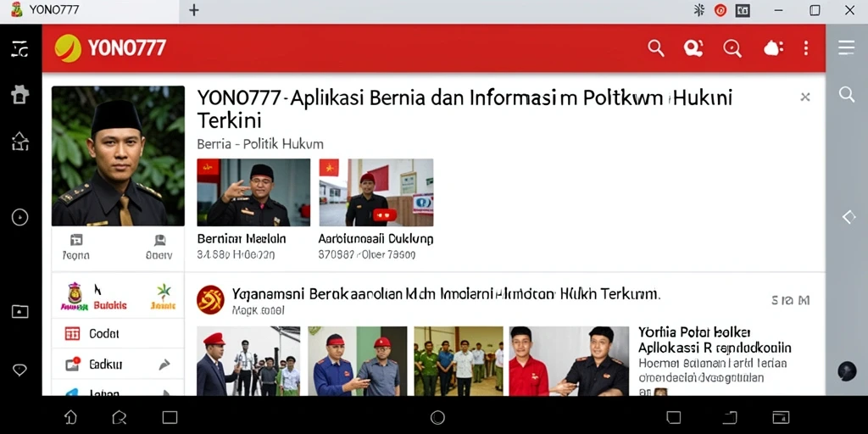
Task: Click the center circle home button in bottom bar
Action: 437,417
